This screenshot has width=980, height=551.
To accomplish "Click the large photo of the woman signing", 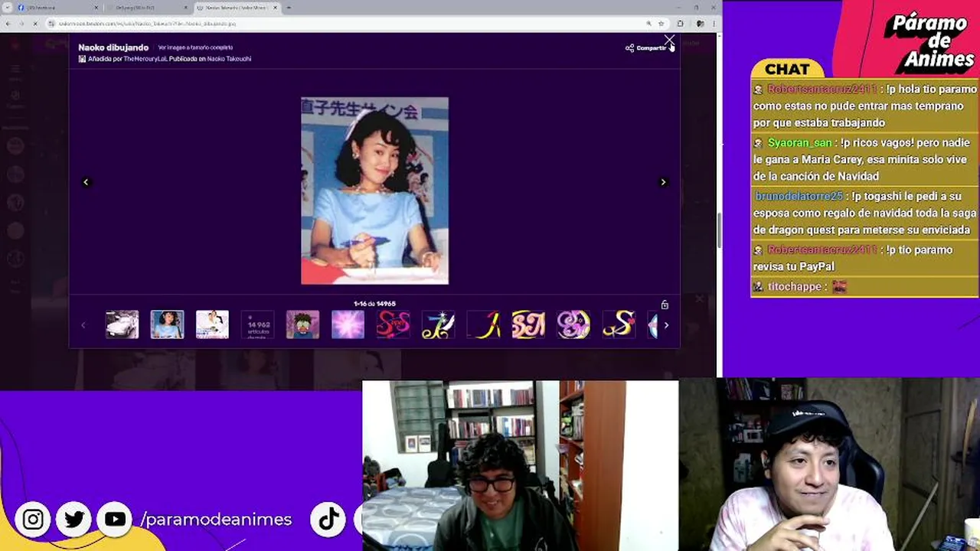I will [374, 191].
